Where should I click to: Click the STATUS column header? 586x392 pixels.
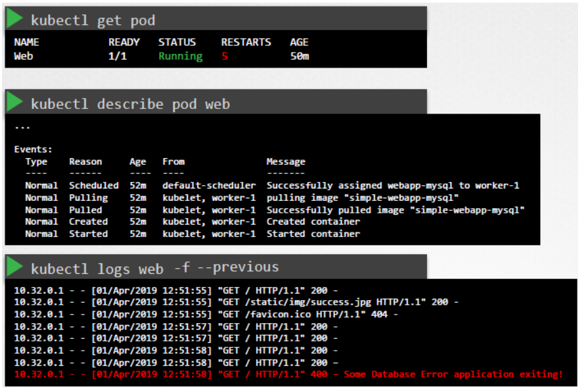[177, 42]
